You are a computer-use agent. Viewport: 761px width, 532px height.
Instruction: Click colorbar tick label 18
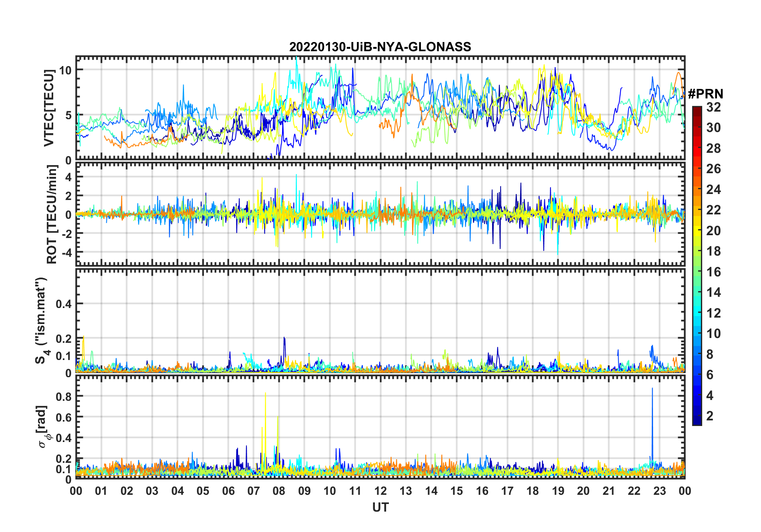coord(713,251)
